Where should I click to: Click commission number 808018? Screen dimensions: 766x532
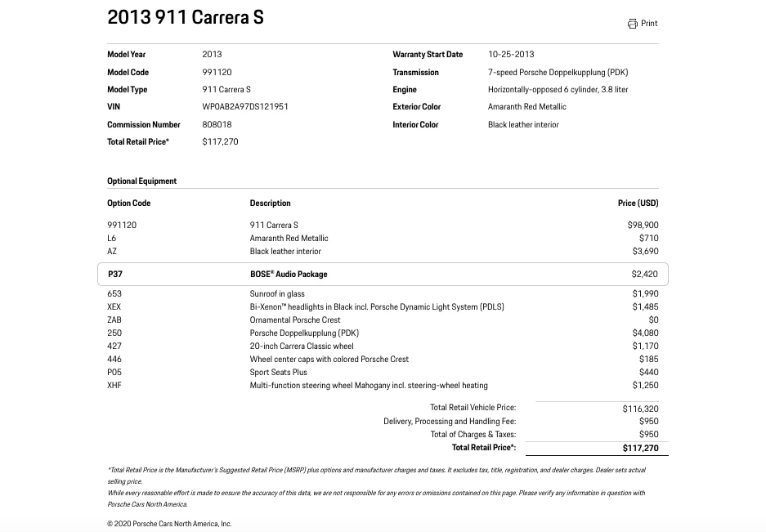(217, 124)
